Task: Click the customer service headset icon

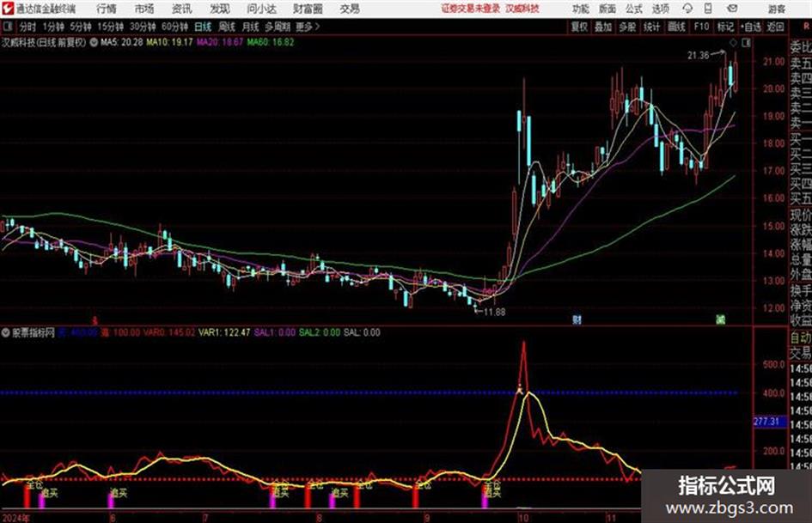Action: coord(687,9)
